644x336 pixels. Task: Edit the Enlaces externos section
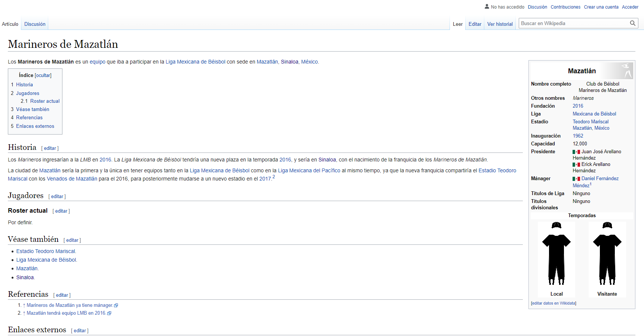click(80, 331)
